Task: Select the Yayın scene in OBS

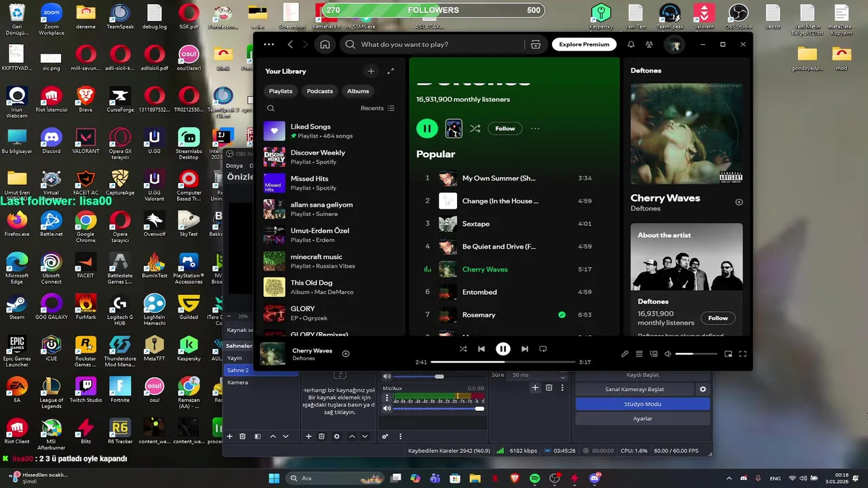Action: pyautogui.click(x=260, y=358)
